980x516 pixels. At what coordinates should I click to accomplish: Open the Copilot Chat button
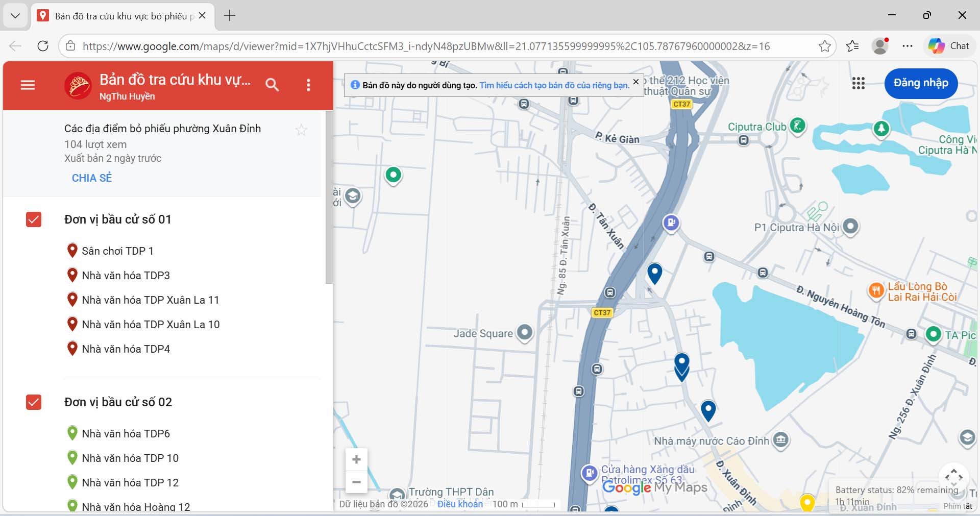point(949,46)
